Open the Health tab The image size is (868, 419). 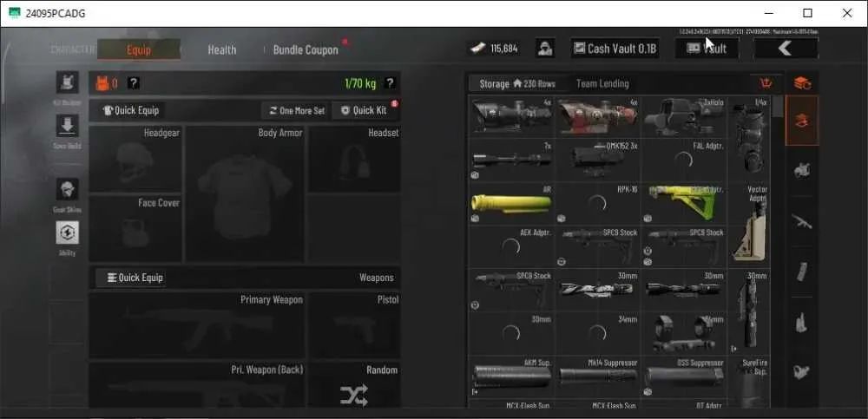(x=222, y=49)
